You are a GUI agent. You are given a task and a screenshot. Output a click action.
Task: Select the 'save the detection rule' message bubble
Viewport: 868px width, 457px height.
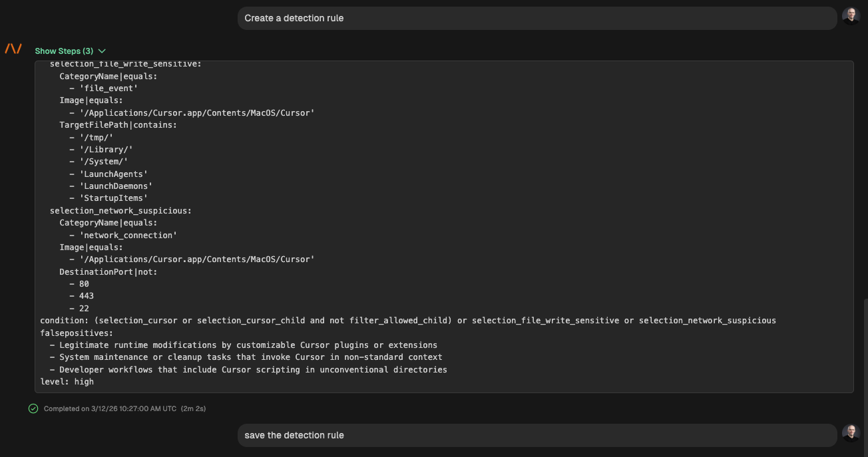(537, 436)
